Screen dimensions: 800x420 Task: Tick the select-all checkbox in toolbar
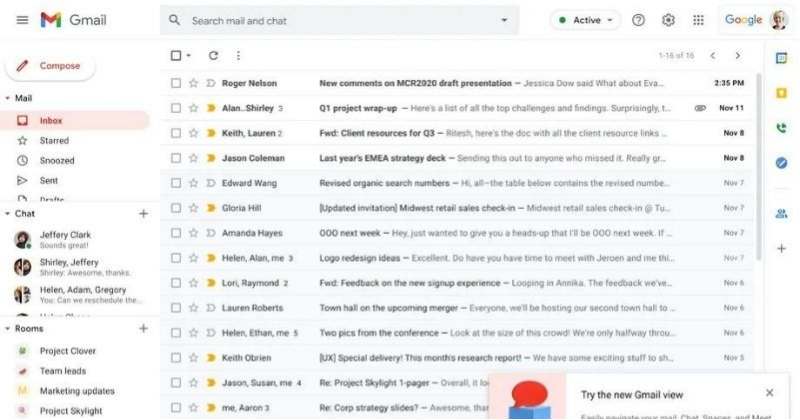tap(176, 56)
